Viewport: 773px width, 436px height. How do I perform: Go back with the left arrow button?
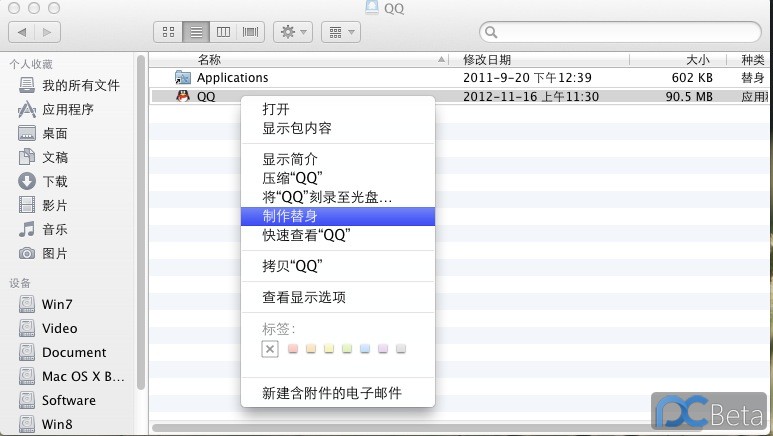click(22, 33)
